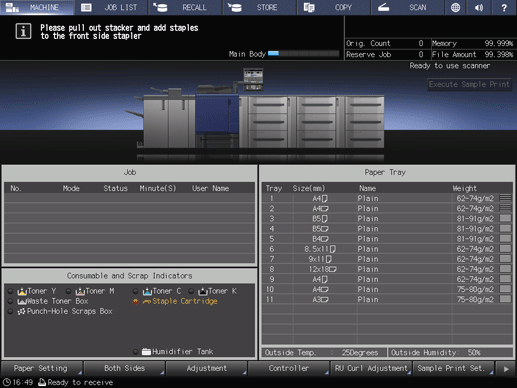
Task: Click the Main Body progress bar
Action: point(303,54)
